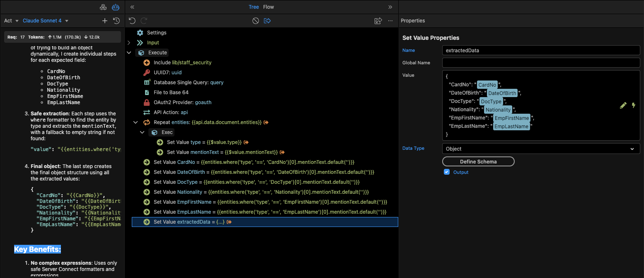644x278 pixels.
Task: Click the undo arrow icon
Action: coord(132,21)
